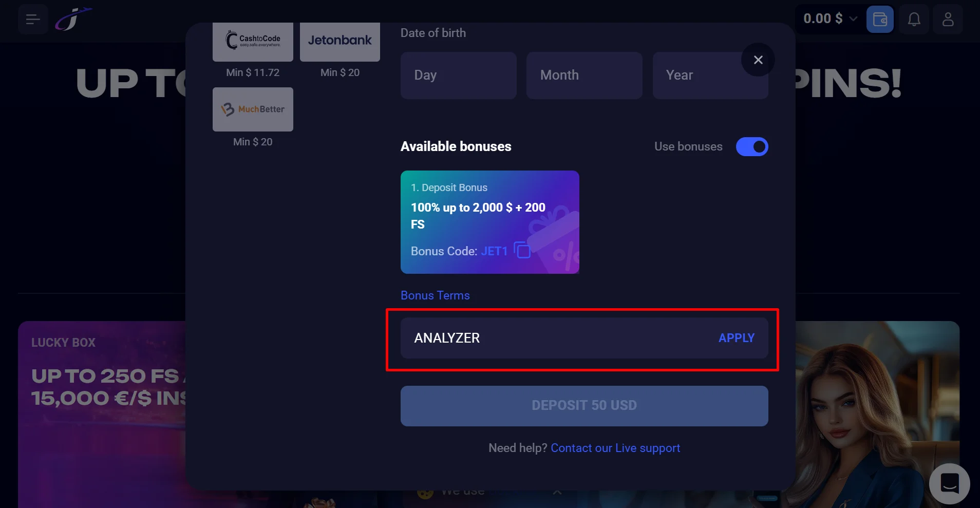Open the Bonus Terms link

click(x=435, y=295)
